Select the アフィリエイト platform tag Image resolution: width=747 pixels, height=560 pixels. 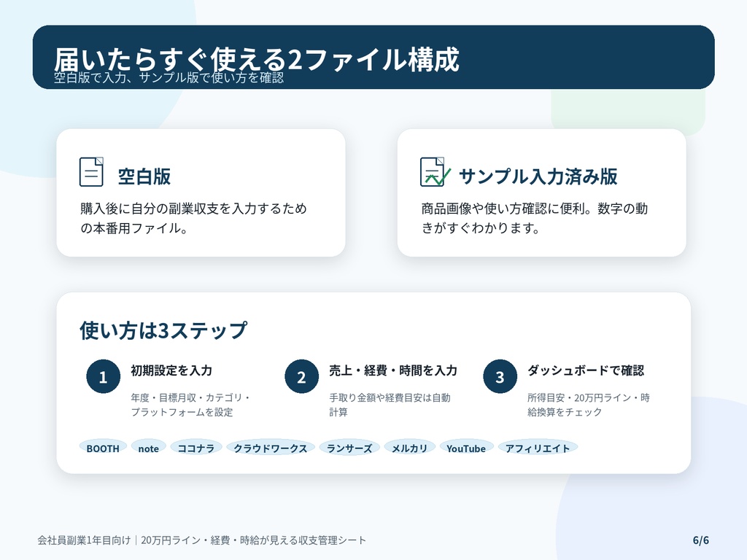pyautogui.click(x=538, y=448)
